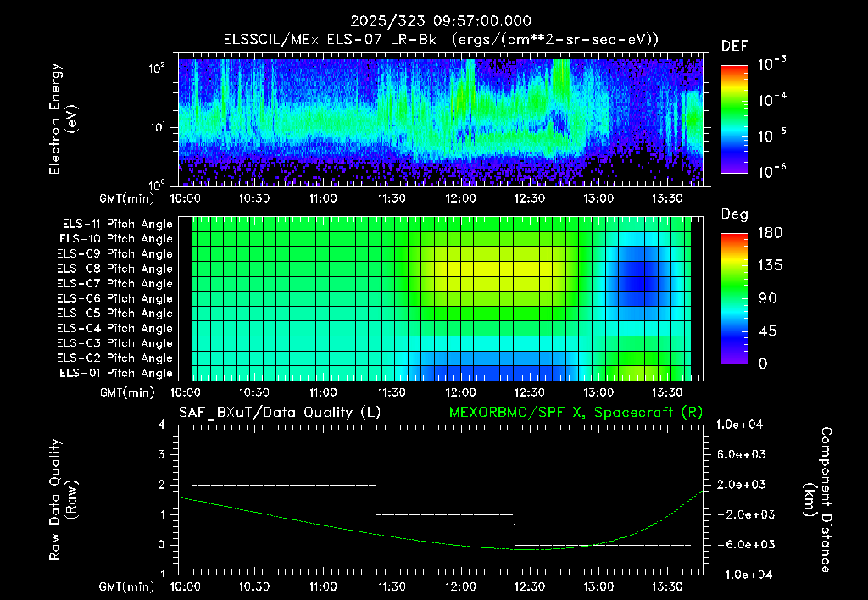Click the GMT(min) label under the energy spectrogram
868x600 pixels.
pyautogui.click(x=127, y=198)
